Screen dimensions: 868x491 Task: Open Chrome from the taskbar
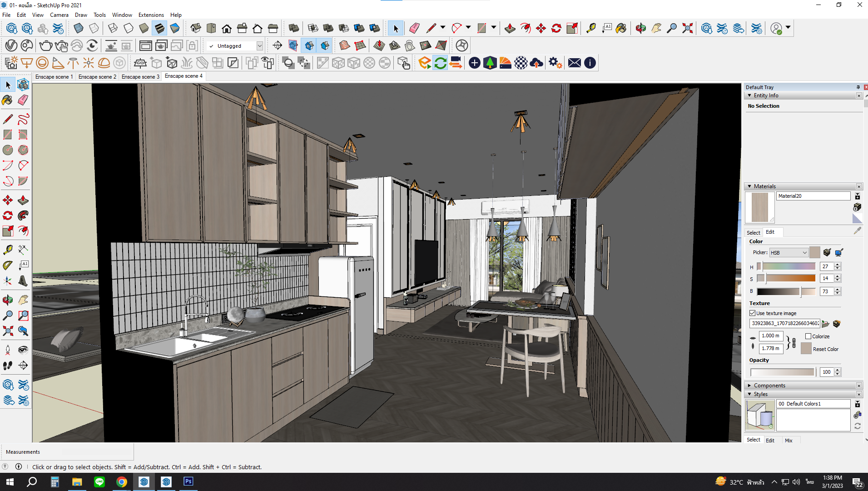pos(121,481)
